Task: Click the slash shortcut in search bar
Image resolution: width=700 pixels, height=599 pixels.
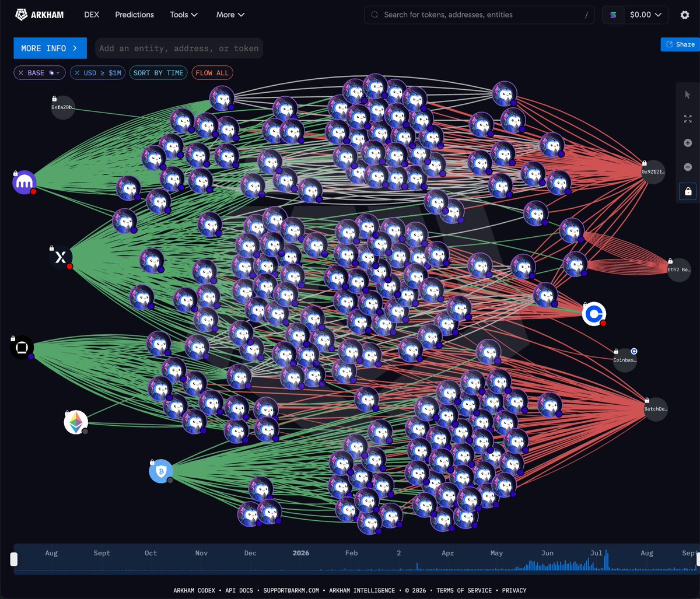Action: pyautogui.click(x=586, y=15)
